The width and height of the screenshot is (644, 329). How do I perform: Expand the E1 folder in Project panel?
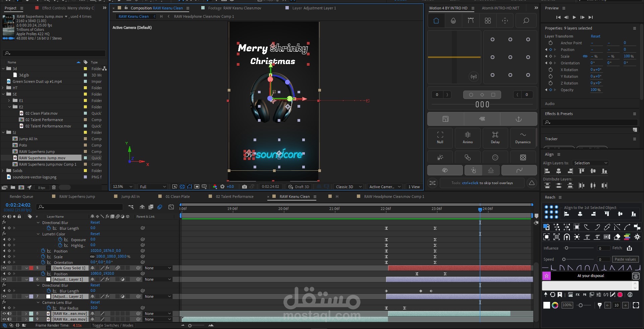click(9, 101)
